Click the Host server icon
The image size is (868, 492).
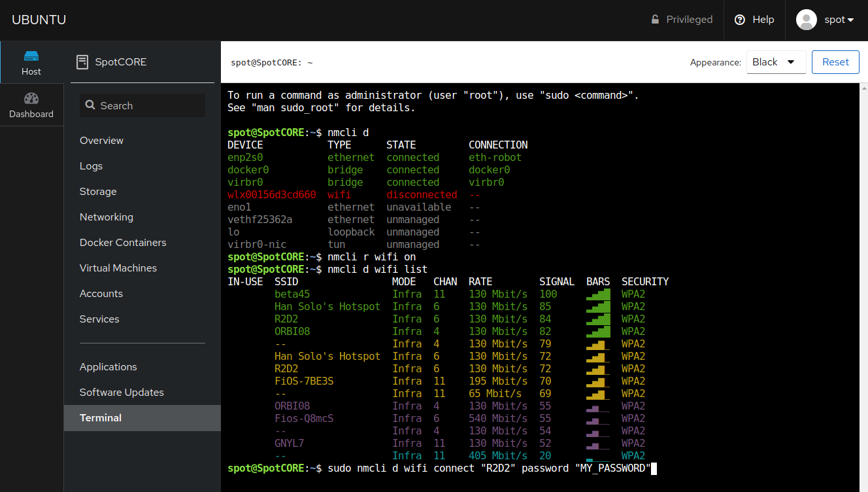click(31, 56)
